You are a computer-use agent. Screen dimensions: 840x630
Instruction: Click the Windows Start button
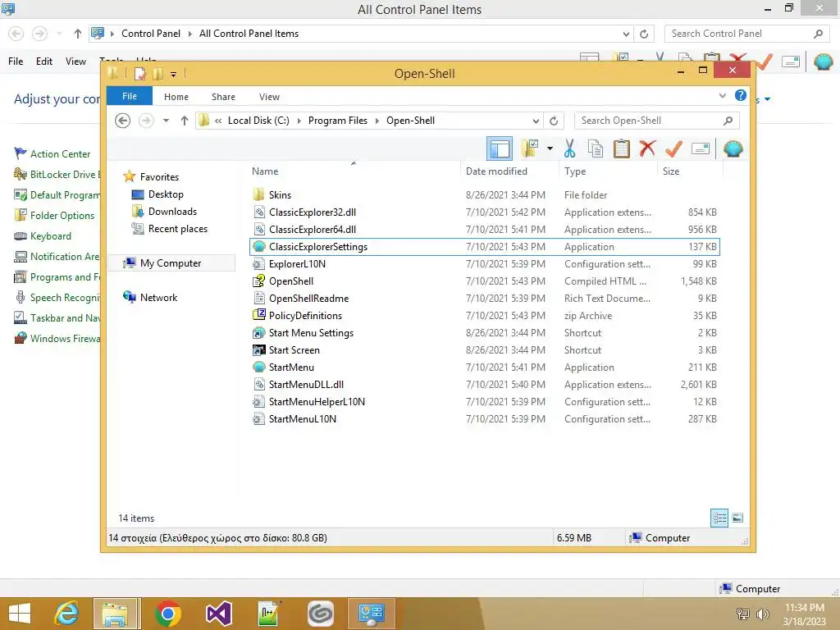20,614
